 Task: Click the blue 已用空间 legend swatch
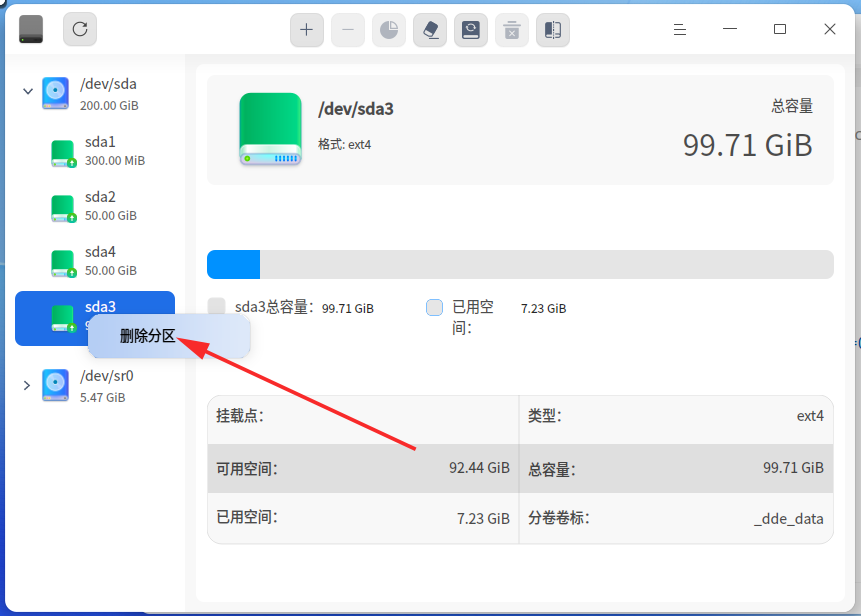point(434,307)
